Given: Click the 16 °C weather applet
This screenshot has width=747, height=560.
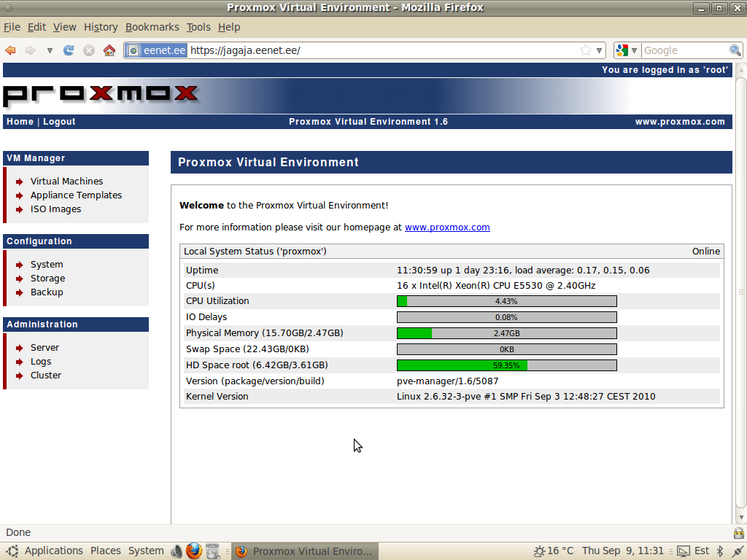Looking at the screenshot, I should pyautogui.click(x=554, y=551).
